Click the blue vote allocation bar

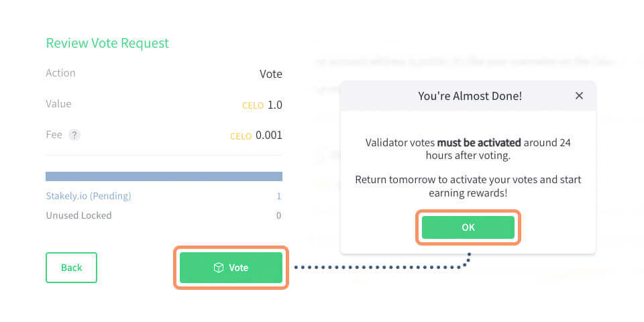(x=164, y=176)
